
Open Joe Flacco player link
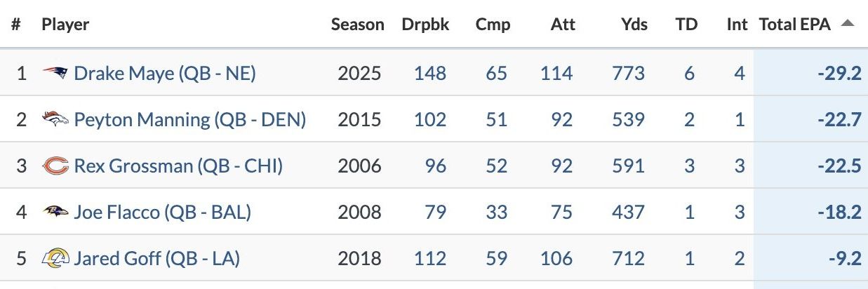coord(162,212)
